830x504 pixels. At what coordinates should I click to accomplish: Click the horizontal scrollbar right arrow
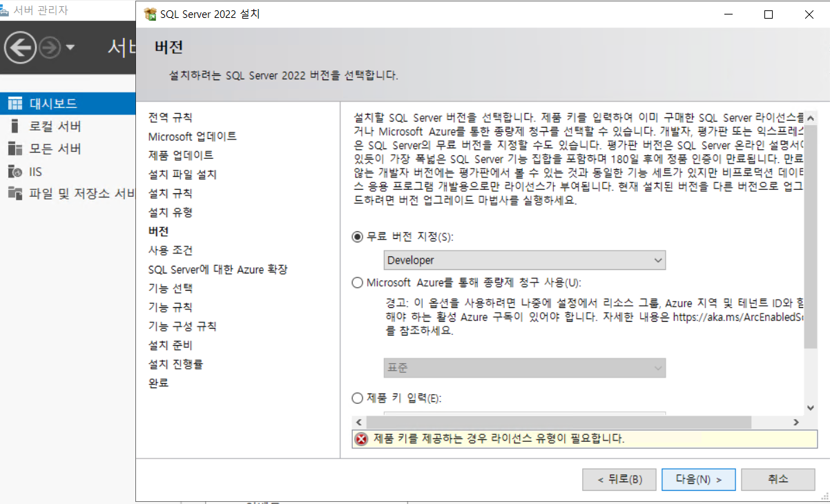pyautogui.click(x=796, y=422)
